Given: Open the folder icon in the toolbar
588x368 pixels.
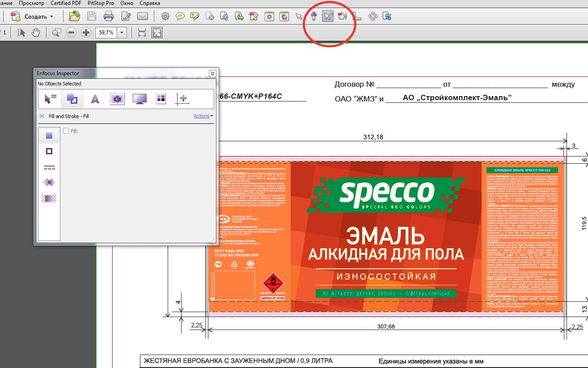Looking at the screenshot, I should tap(74, 17).
